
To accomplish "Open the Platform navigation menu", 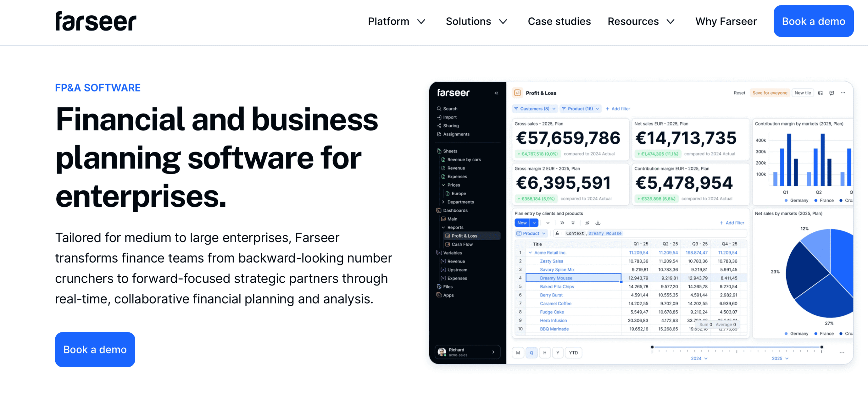I will pos(396,21).
